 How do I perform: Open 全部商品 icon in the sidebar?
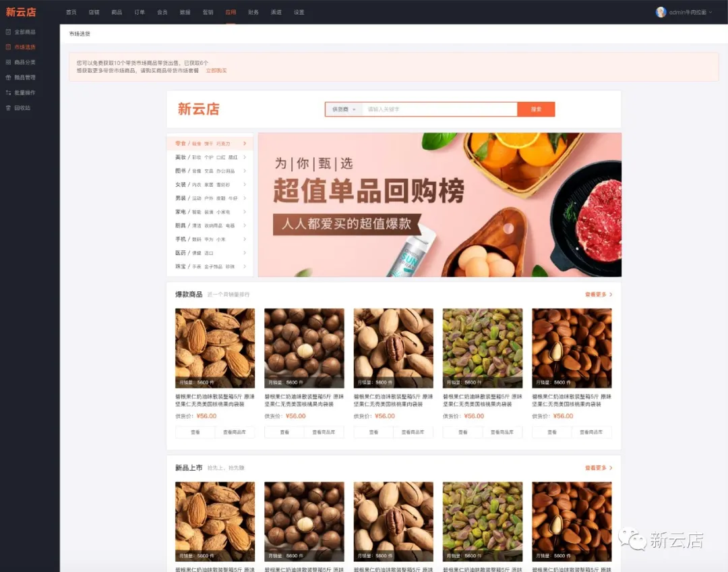tap(8, 32)
